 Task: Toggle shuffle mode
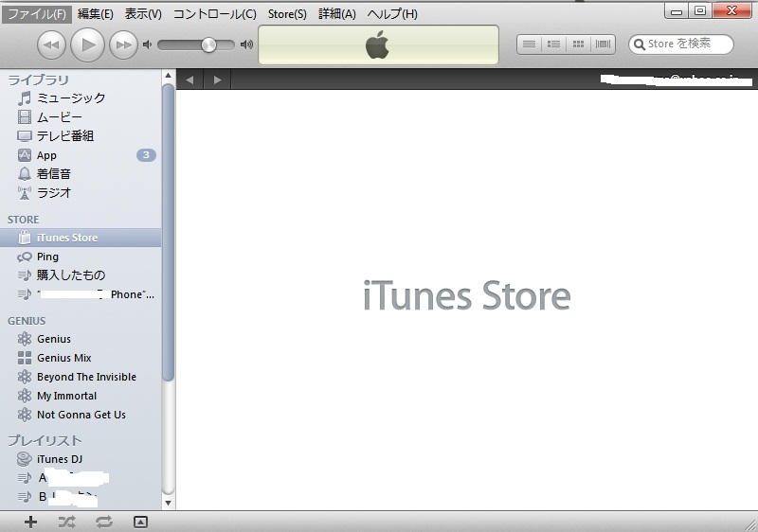point(66,522)
